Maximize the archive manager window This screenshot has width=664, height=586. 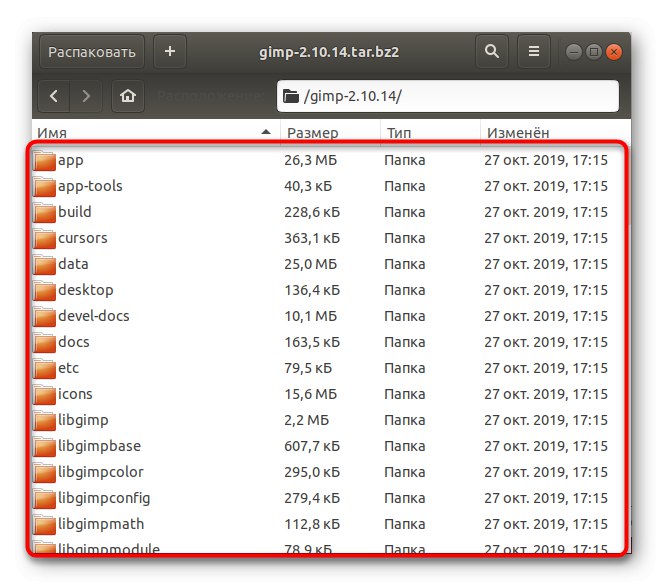click(594, 52)
